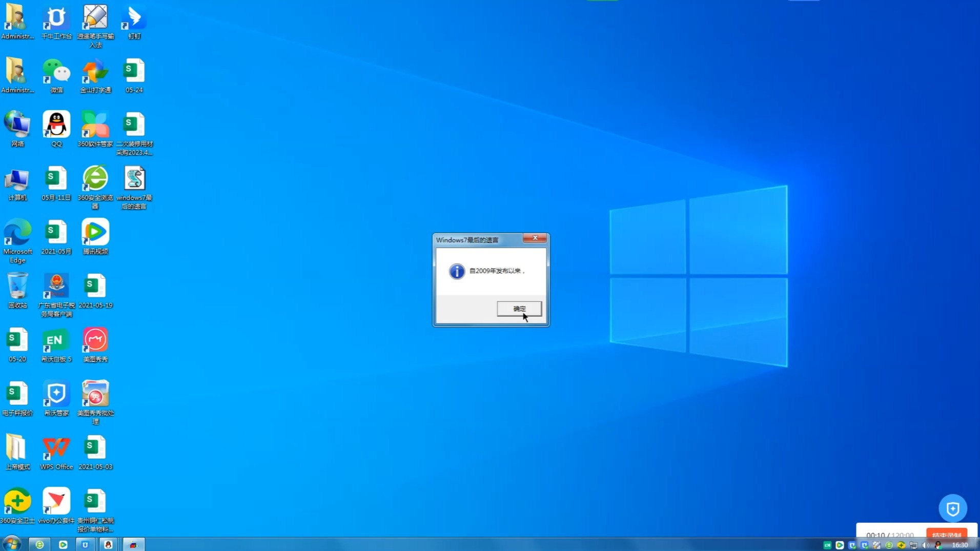Screen dimensions: 980x551
Task: Open the 回收站 (Recycle Bin)
Action: coord(17,286)
